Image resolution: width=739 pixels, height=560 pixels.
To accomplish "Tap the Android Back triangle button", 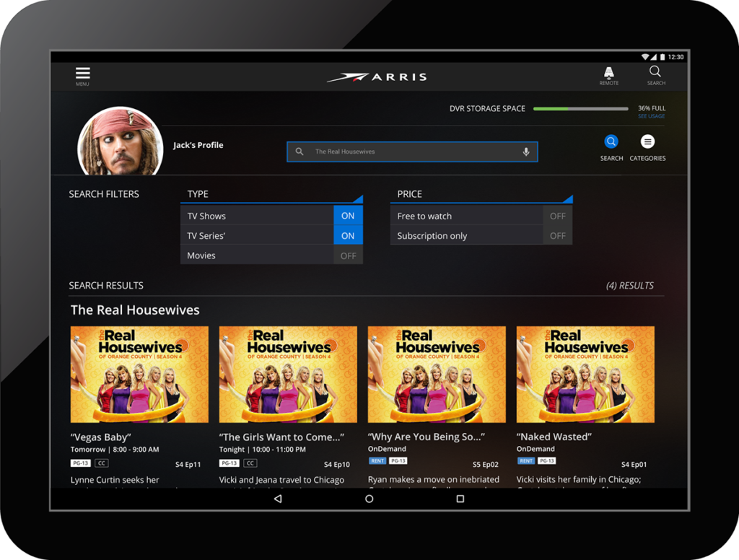I will tap(278, 499).
